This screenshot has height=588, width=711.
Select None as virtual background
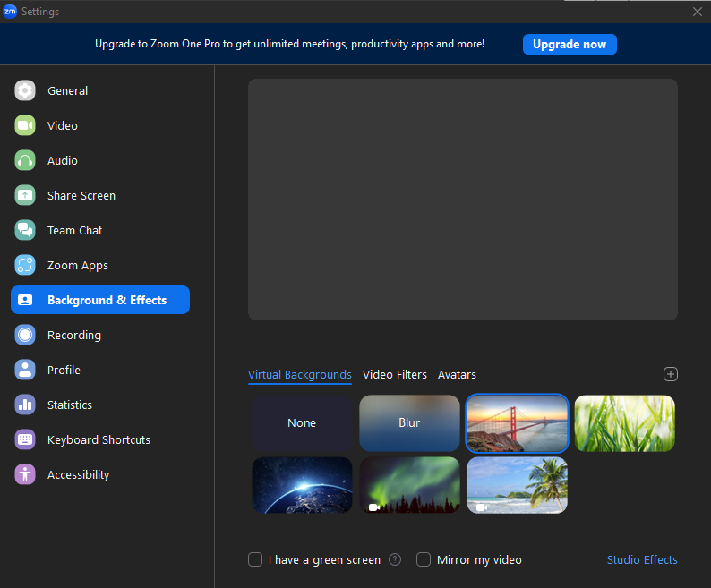coord(302,423)
